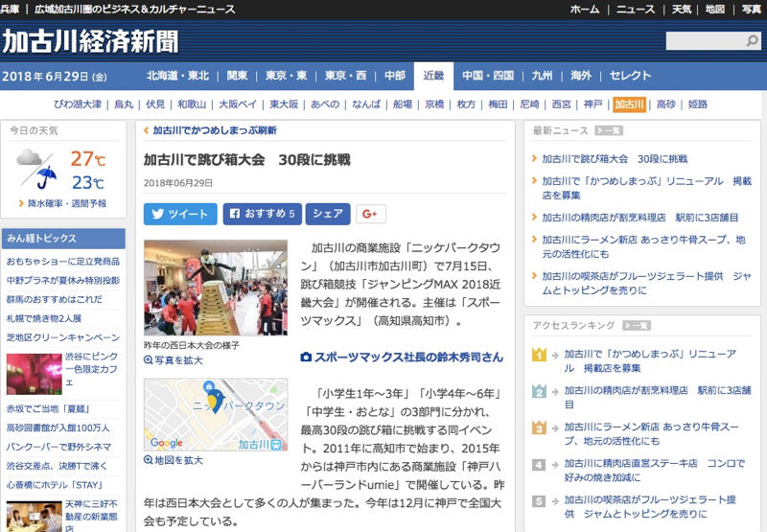The width and height of the screenshot is (767, 532).
Task: Select the 東京・西 region tab
Action: click(x=346, y=76)
